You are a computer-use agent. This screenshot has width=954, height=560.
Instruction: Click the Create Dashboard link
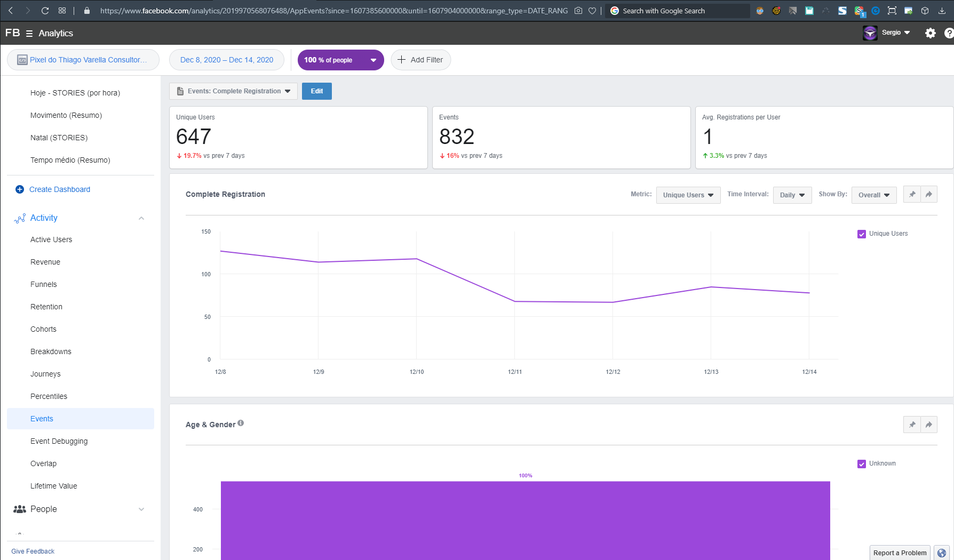coord(59,189)
